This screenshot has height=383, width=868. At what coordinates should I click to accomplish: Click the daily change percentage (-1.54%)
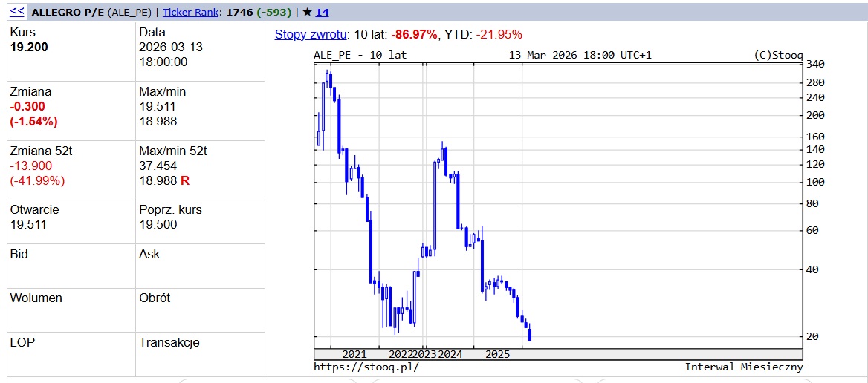click(x=33, y=122)
